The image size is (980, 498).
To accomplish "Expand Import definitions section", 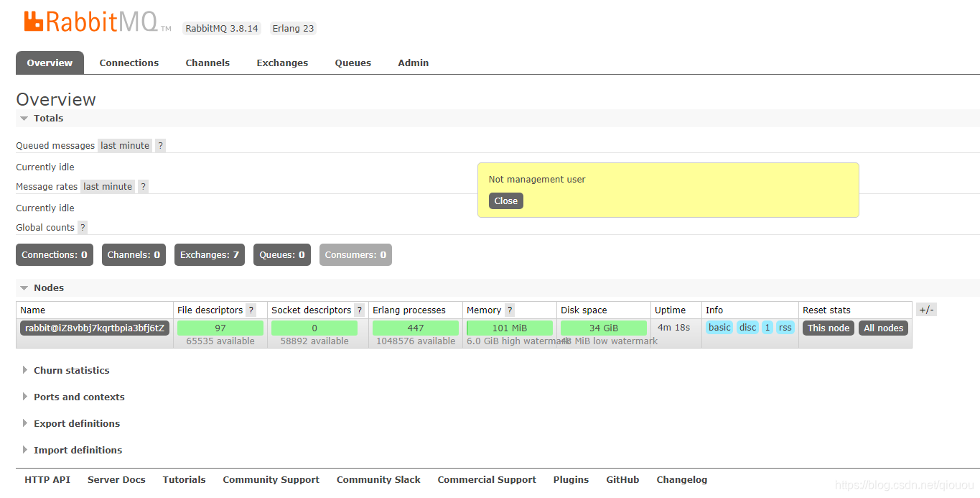I will coord(72,450).
